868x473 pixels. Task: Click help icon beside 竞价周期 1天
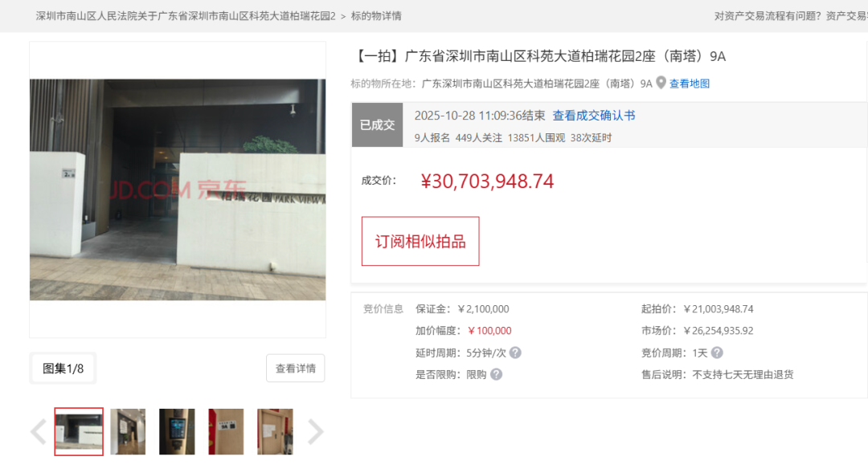(x=717, y=353)
